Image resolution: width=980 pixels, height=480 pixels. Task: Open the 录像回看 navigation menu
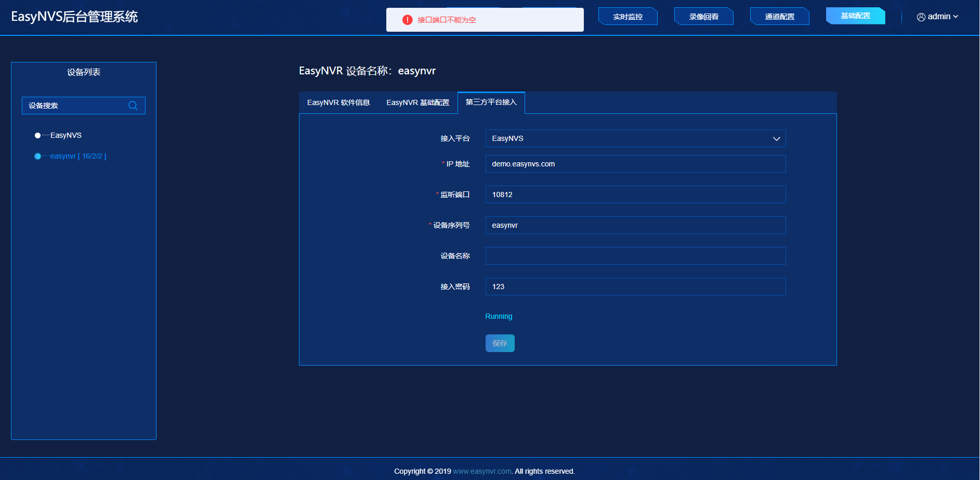704,17
